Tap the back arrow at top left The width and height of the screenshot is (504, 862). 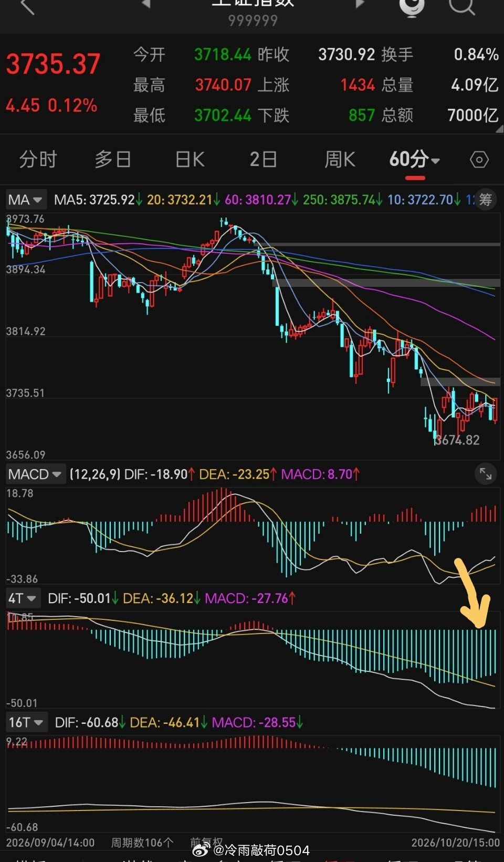click(x=27, y=6)
